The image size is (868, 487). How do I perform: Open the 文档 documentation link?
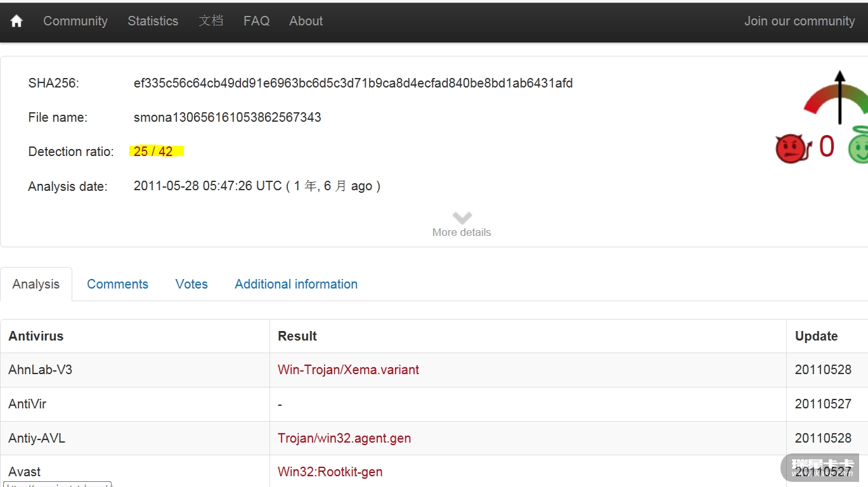pos(211,21)
